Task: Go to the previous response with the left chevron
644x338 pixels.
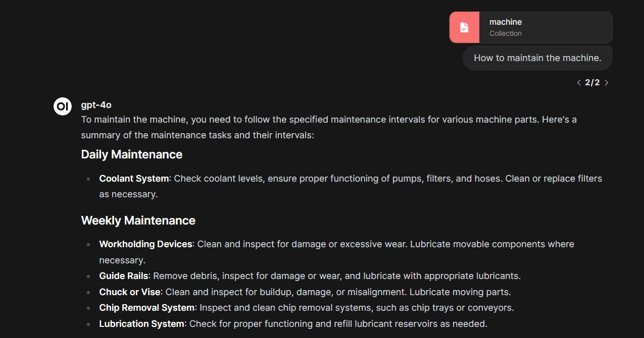Action: [578, 82]
